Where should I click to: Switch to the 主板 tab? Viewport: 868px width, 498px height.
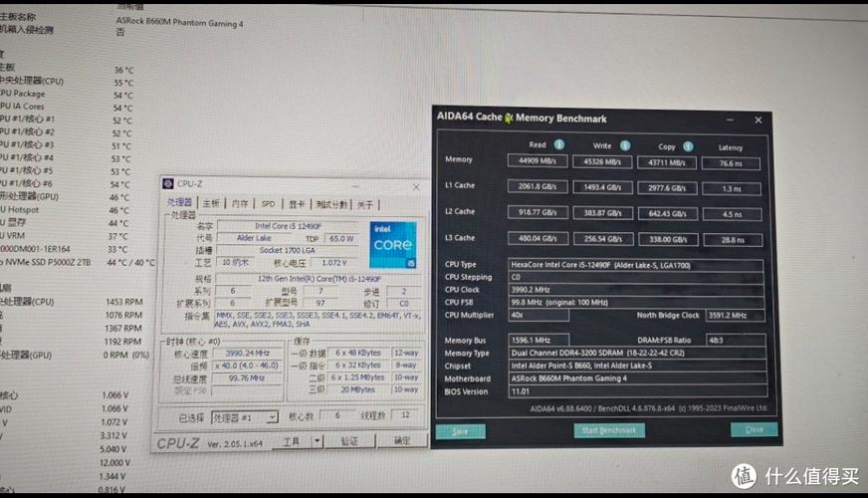[x=211, y=203]
